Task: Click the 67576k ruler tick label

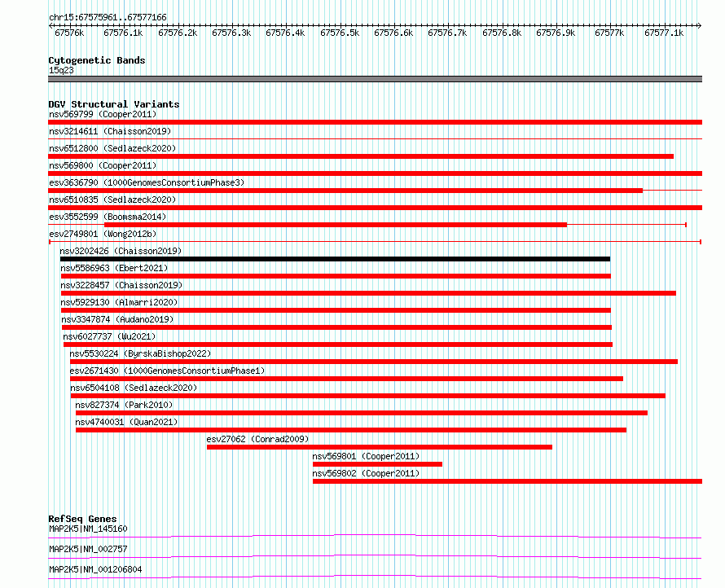Action: (x=69, y=33)
